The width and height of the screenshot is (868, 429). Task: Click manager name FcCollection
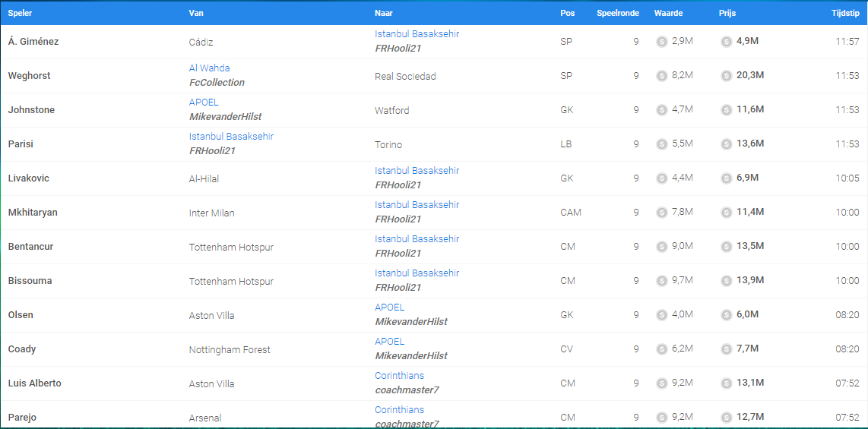tap(217, 82)
